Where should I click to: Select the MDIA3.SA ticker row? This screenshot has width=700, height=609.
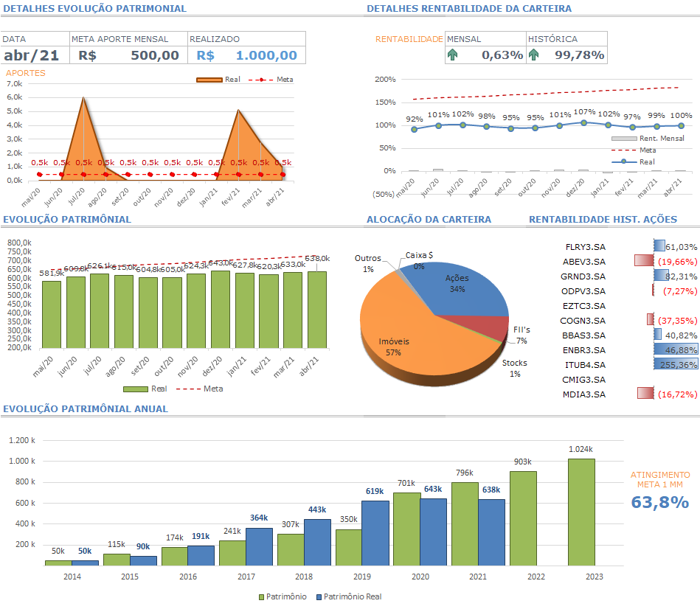(584, 394)
